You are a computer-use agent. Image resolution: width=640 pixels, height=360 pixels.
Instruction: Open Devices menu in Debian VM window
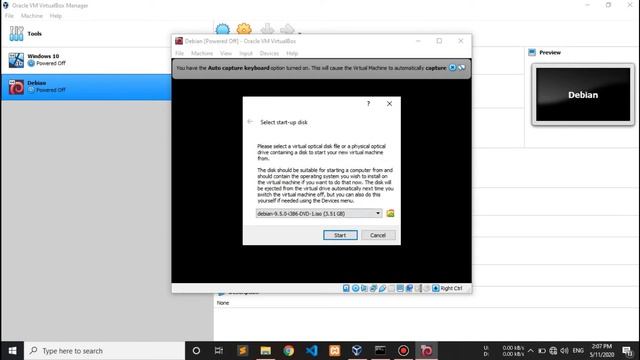[269, 53]
